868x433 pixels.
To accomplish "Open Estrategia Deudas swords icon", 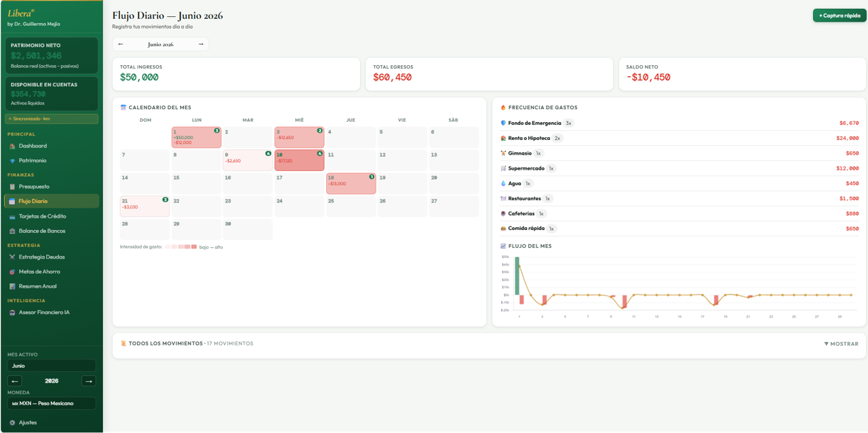I will [x=12, y=257].
